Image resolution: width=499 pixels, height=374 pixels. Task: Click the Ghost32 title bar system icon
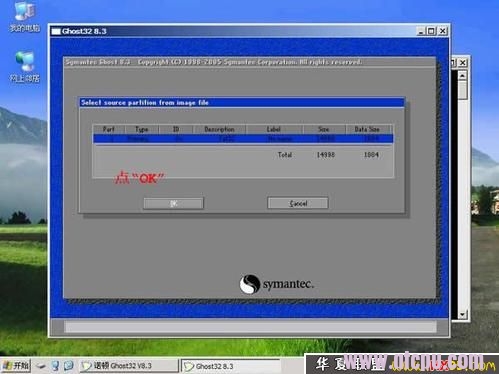(56, 31)
